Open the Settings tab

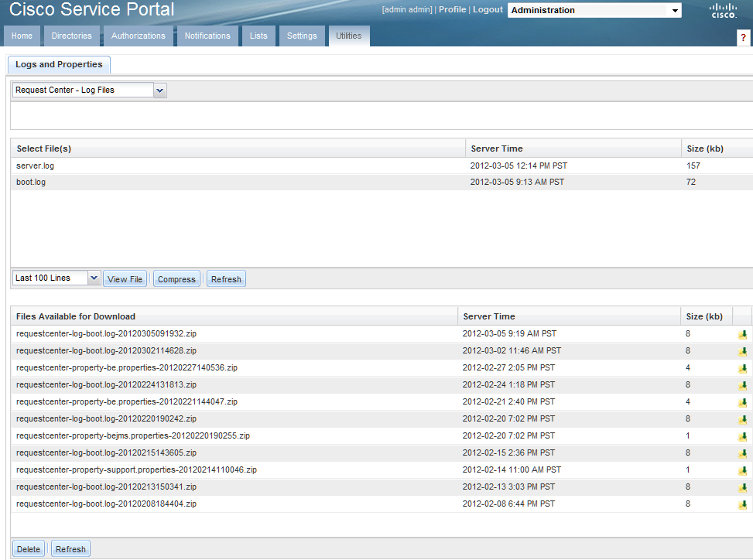(302, 36)
